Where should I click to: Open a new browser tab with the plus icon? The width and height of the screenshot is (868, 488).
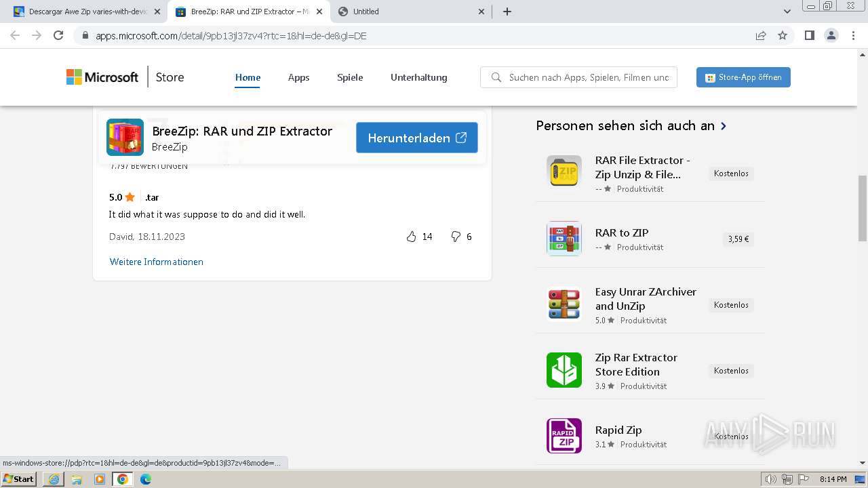(x=507, y=12)
